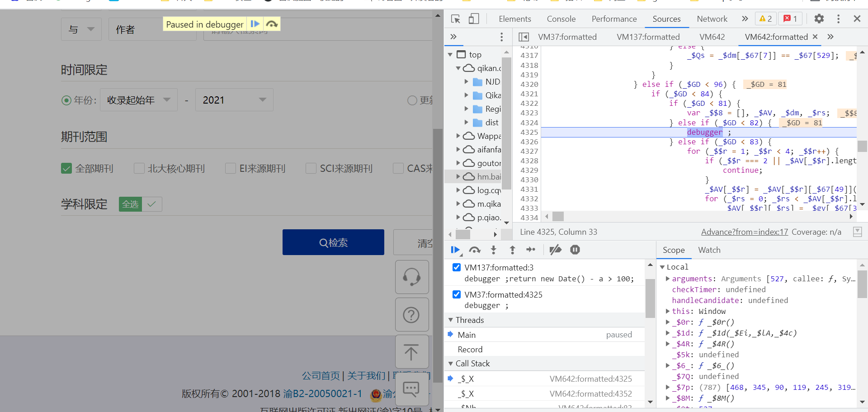Viewport: 868px width, 412px height.
Task: Select _$_X frame at VM642:formatted:4352
Action: [545, 394]
